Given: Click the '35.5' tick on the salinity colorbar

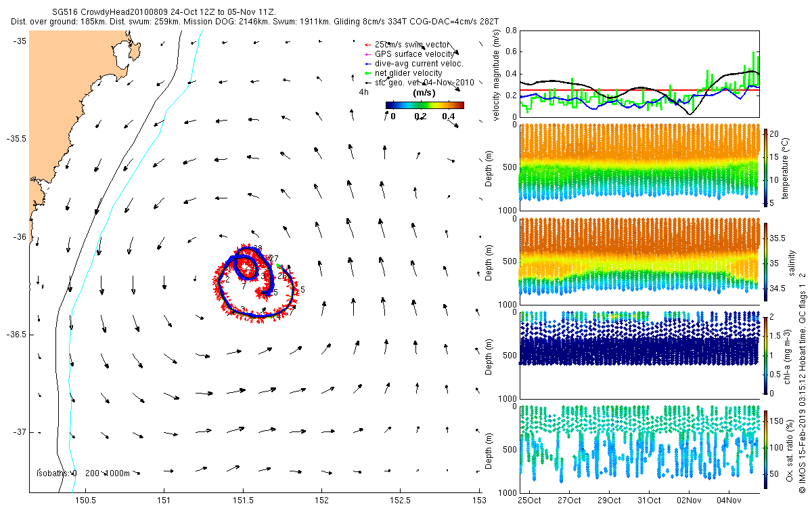Looking at the screenshot, I should (778, 238).
